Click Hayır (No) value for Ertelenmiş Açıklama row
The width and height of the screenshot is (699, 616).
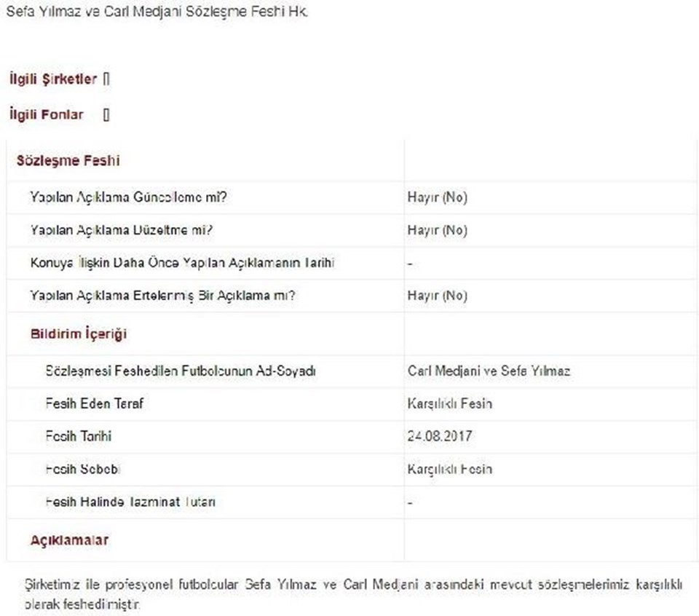438,296
